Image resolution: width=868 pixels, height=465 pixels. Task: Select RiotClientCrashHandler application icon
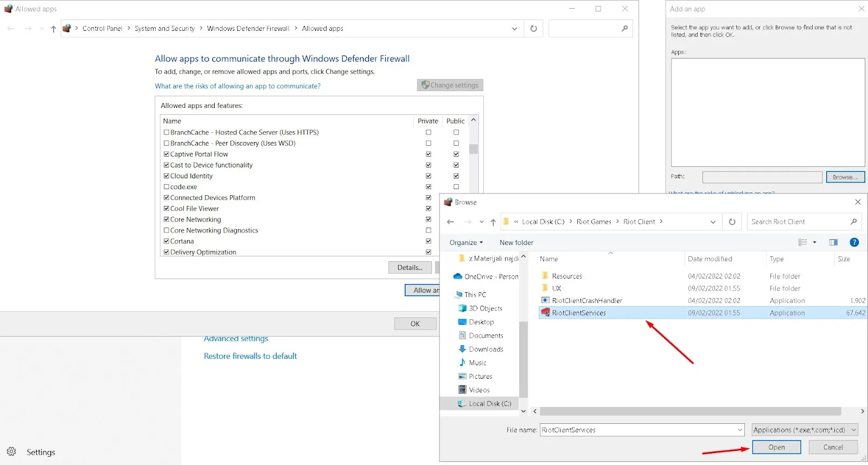coord(545,300)
